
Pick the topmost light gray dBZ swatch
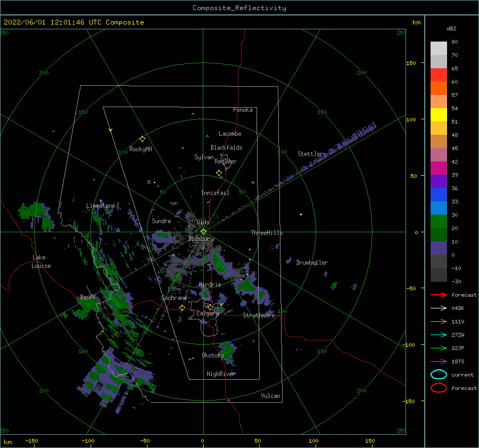point(439,48)
